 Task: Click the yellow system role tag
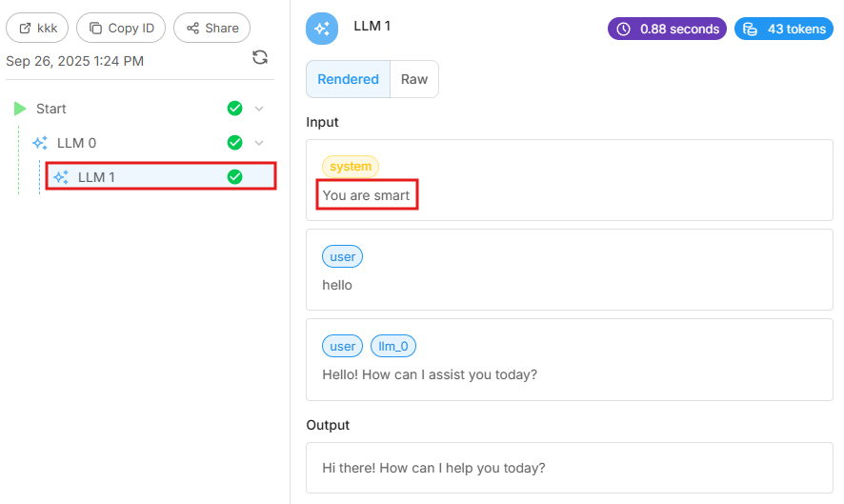point(351,167)
